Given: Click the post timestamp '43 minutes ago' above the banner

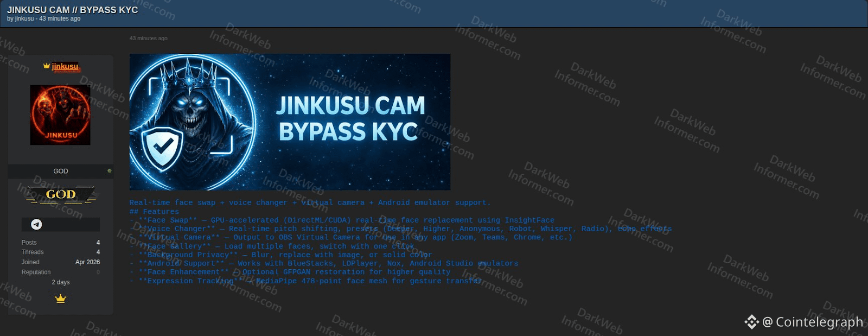Looking at the screenshot, I should (148, 39).
